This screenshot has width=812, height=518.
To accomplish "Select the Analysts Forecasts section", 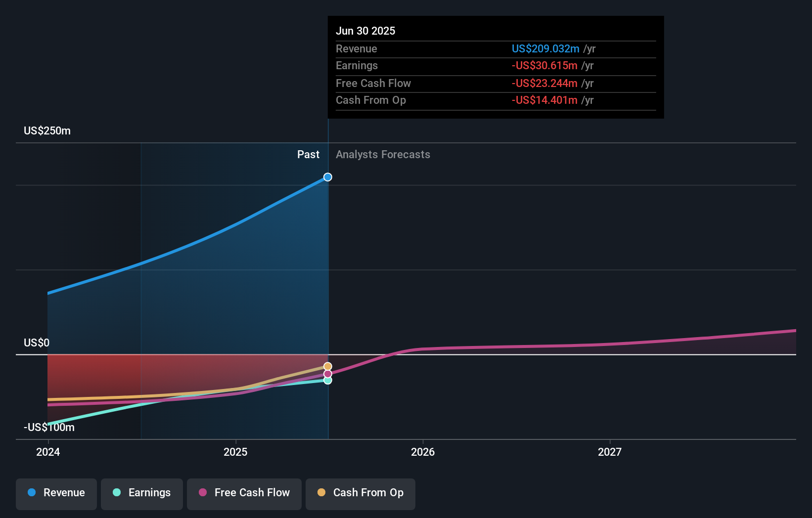I will 383,154.
